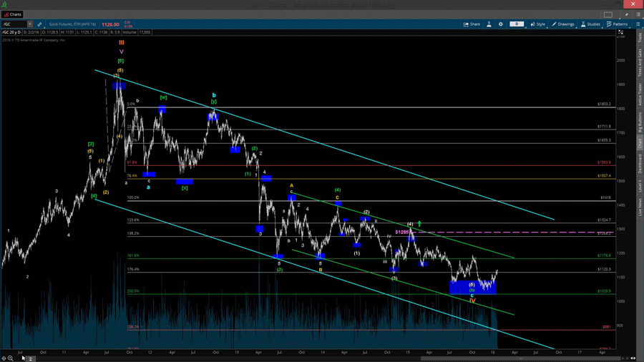Open the Drawings tools menu

(563, 24)
